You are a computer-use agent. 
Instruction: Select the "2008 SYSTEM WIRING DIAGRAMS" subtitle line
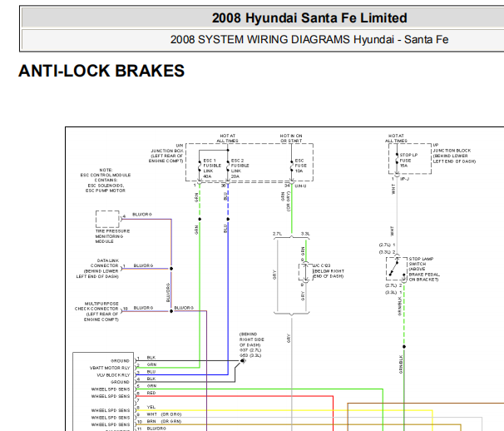tap(309, 40)
